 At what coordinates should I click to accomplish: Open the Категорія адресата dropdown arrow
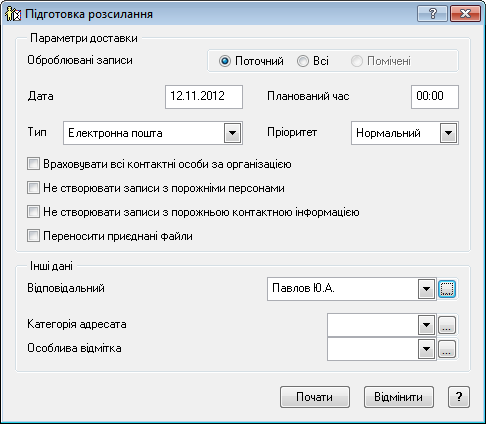[426, 325]
